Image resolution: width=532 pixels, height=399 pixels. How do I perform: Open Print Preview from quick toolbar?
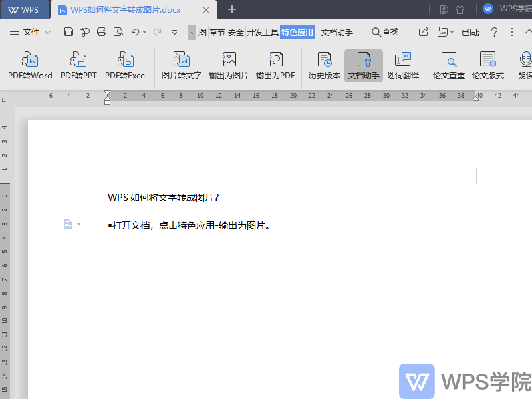(118, 32)
